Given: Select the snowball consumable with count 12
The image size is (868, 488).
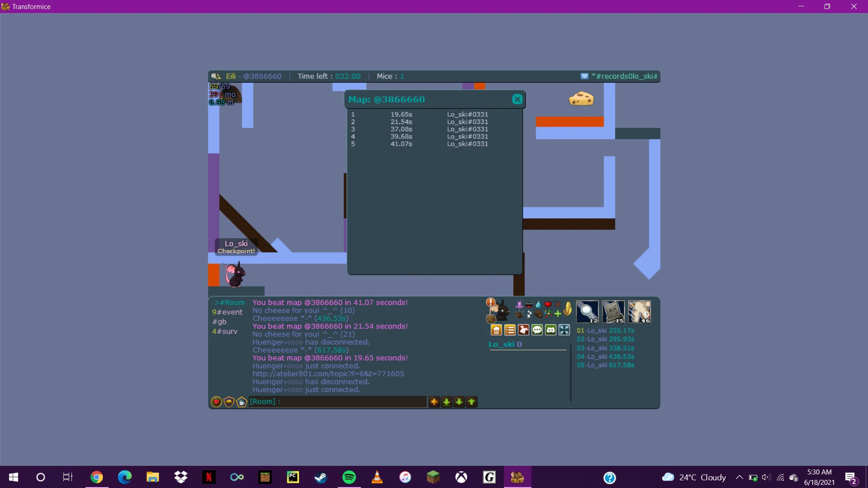Looking at the screenshot, I should click(x=588, y=312).
